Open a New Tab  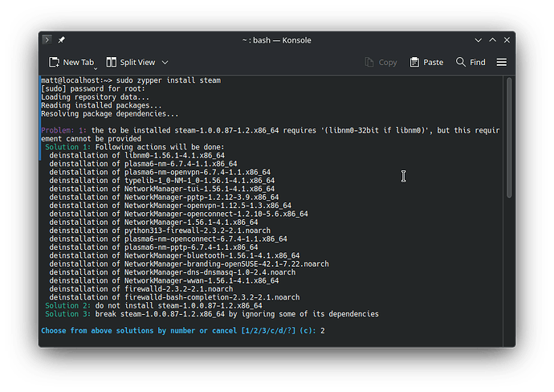click(71, 62)
